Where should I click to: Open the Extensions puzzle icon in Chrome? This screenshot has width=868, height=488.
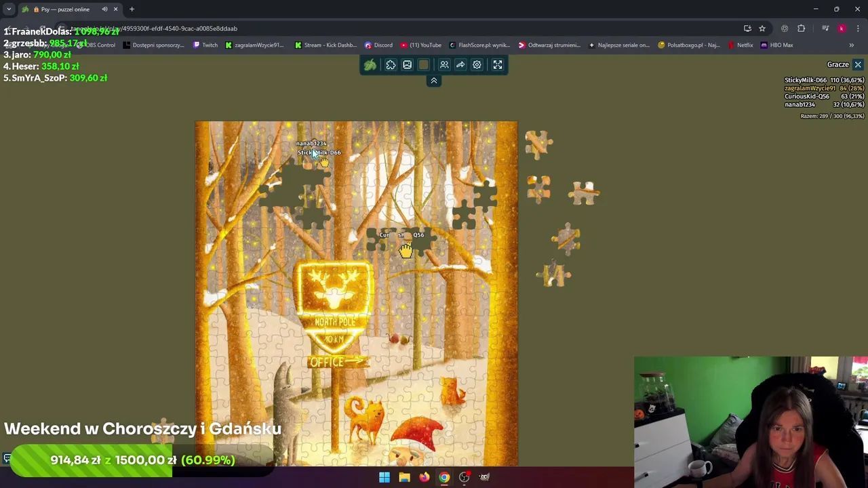(802, 28)
